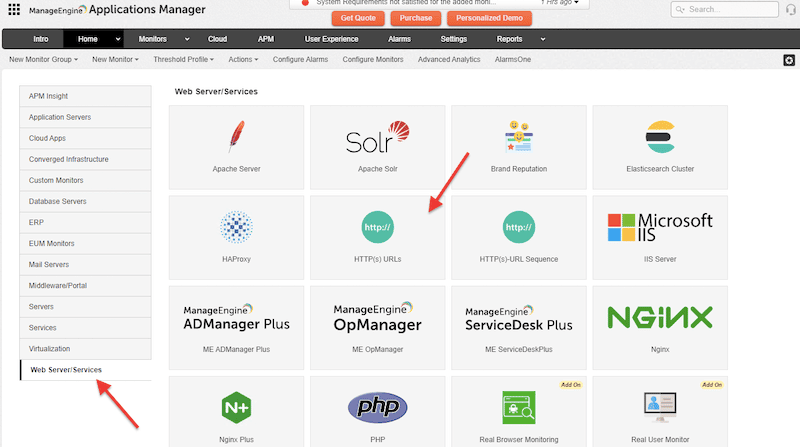Image resolution: width=800 pixels, height=447 pixels.
Task: Open the New Monitor Group dropdown
Action: (43, 60)
